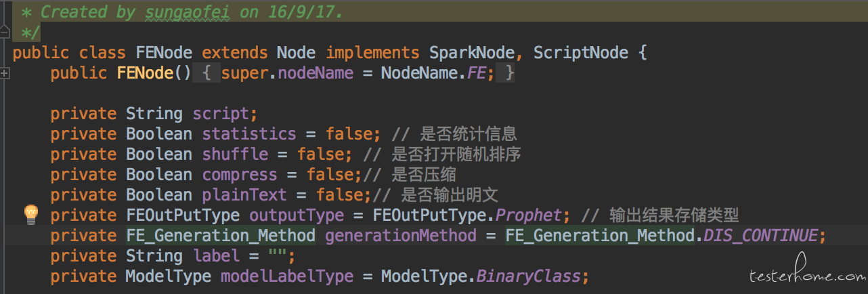Click the FENode class name in declaration
Screen dimensions: 868x294
(164, 53)
